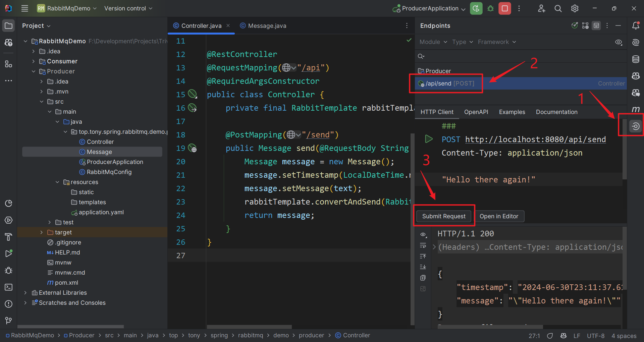Toggle response view settings eye icon

[423, 234]
